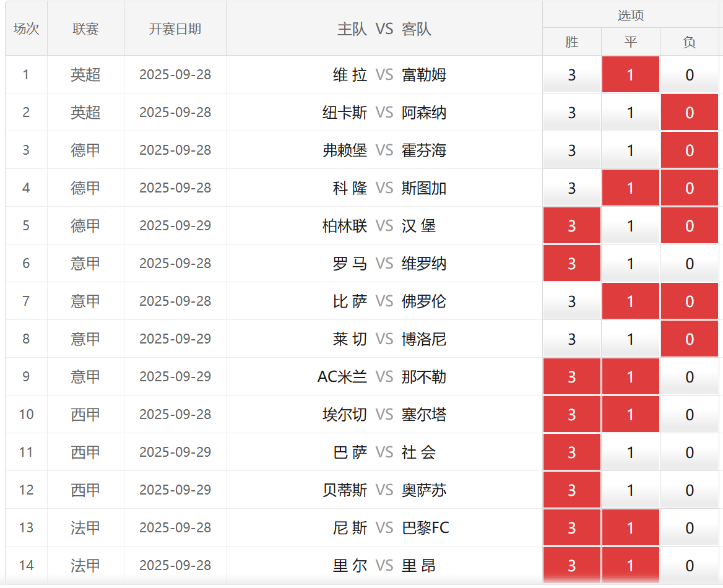Select loss 0 for 尼斯 vs 巴黎FC
Image resolution: width=723 pixels, height=588 pixels.
[x=689, y=528]
